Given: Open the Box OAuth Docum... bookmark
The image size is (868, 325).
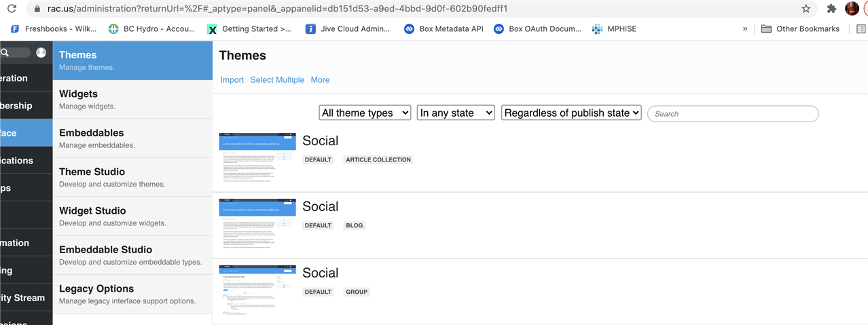Looking at the screenshot, I should [x=537, y=28].
